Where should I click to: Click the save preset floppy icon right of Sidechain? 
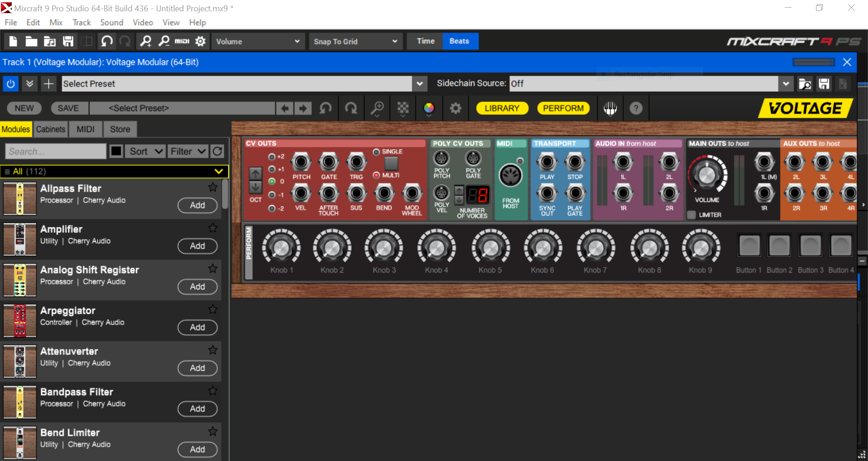click(824, 84)
